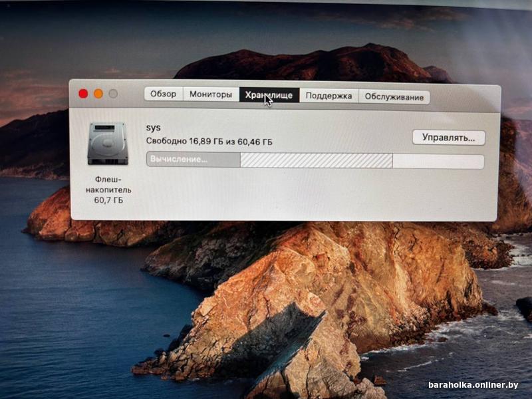Click the hard drive icon for sys
This screenshot has height=399, width=532.
pos(108,144)
